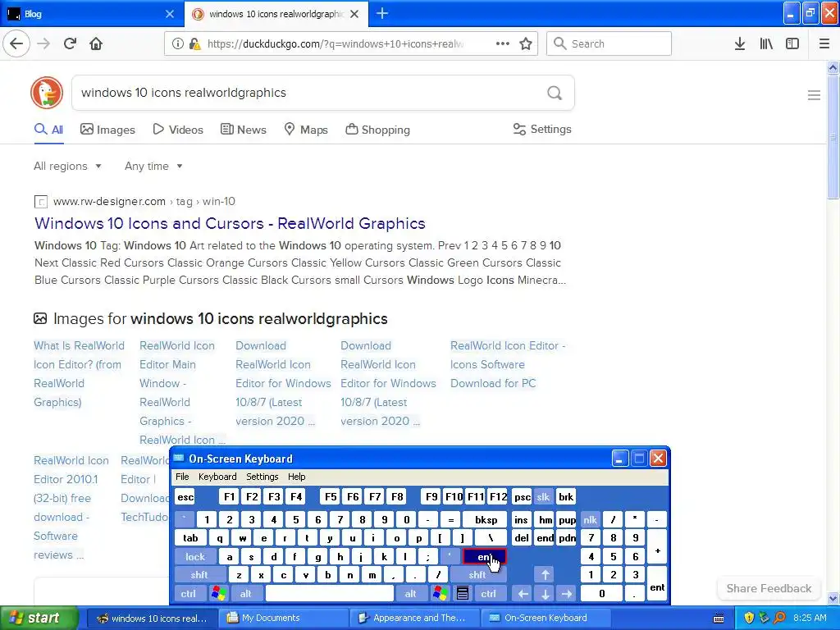840x630 pixels.
Task: Toggle the right alt key on keyboard
Action: (410, 593)
